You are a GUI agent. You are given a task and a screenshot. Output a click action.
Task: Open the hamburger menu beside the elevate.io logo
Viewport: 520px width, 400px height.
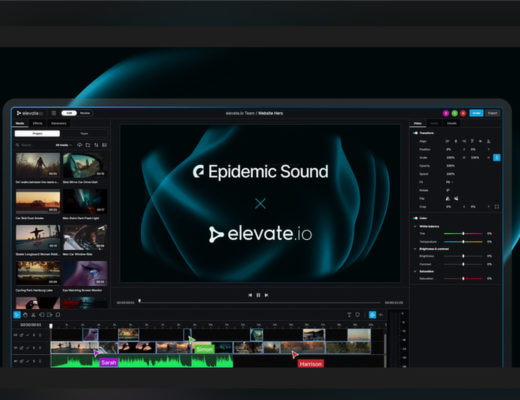pos(54,113)
